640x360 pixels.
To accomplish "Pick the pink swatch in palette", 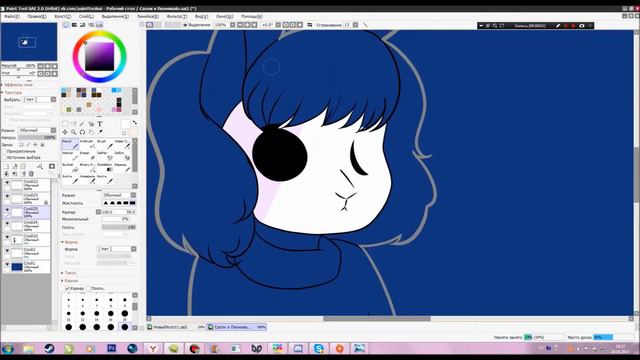I will [x=99, y=110].
